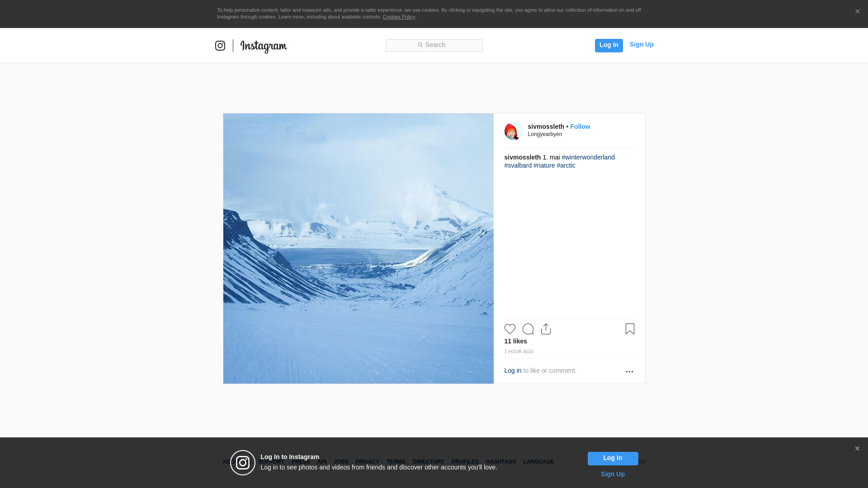Open the three-dot more options menu
Image resolution: width=868 pixels, height=488 pixels.
pyautogui.click(x=629, y=371)
